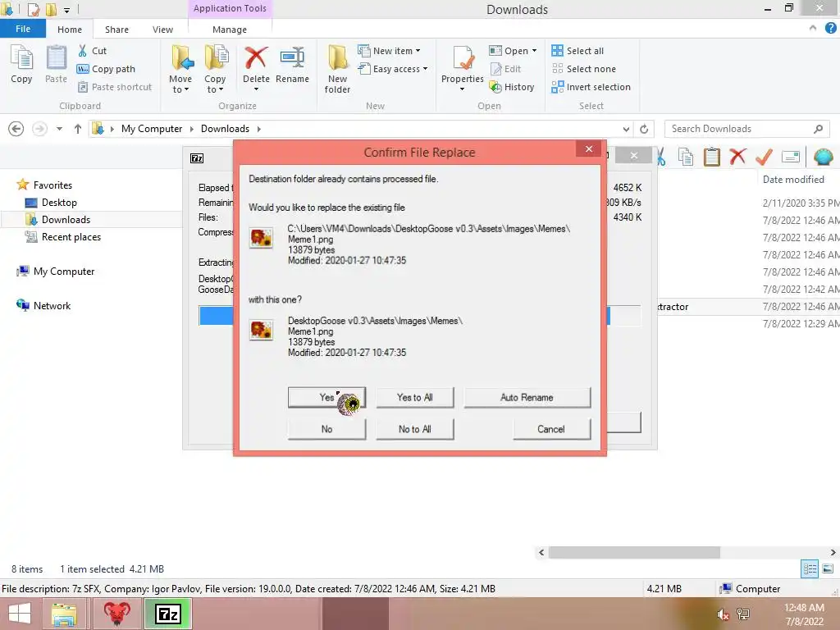Collapse the ribbon with the chevron
The image size is (840, 630).
coord(813,28)
